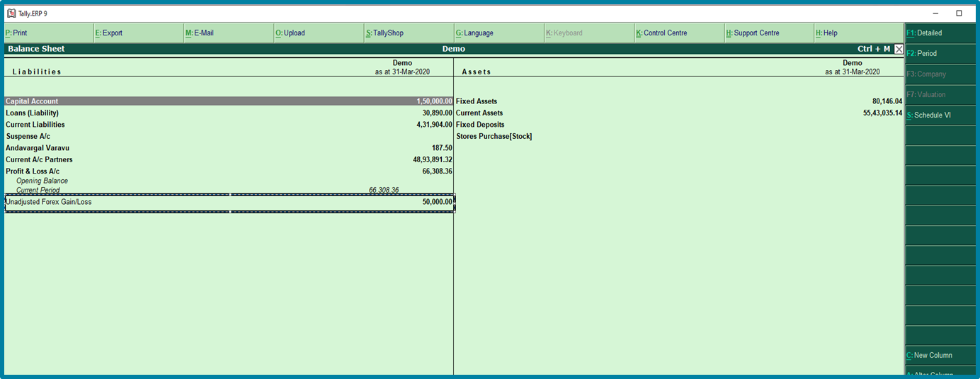
Task: Click the 187.50 amount
Action: [x=442, y=148]
